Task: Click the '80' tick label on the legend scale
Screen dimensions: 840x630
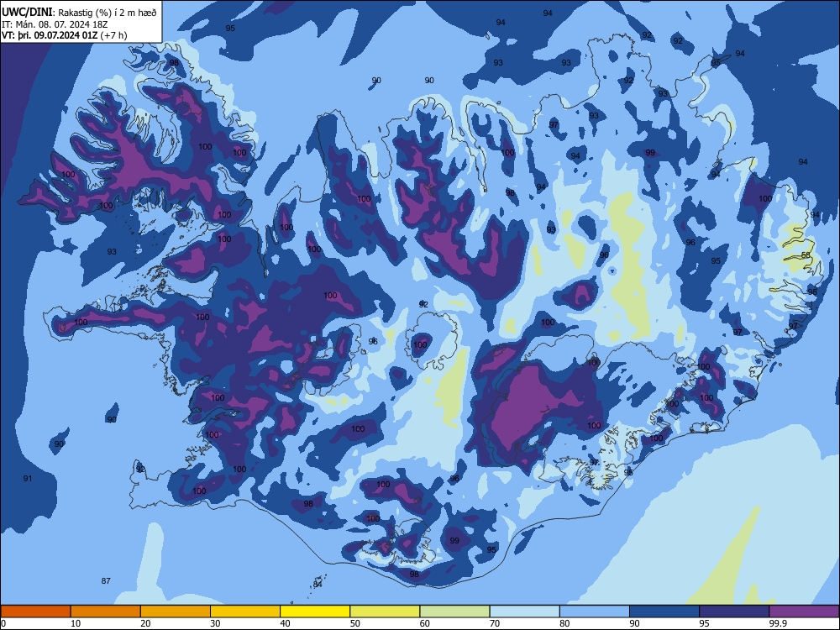Action: tap(564, 623)
